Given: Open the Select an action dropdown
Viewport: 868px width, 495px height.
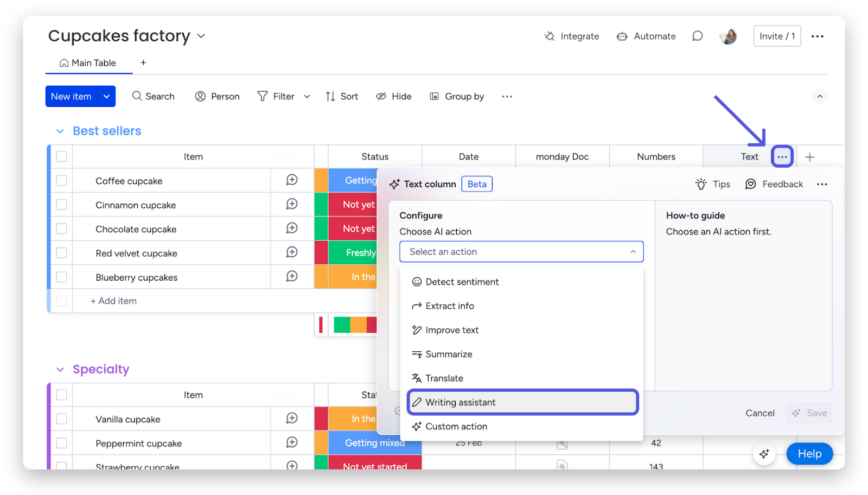Looking at the screenshot, I should pos(521,252).
